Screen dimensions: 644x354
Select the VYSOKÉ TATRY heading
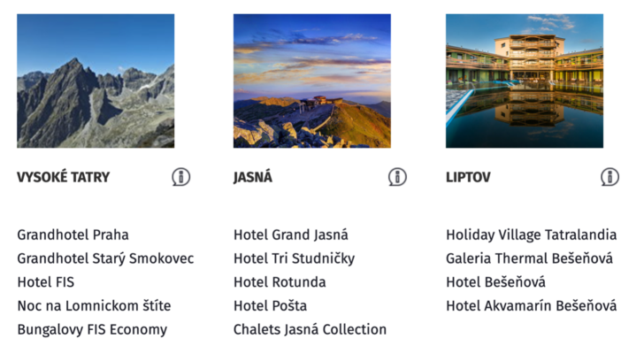(x=64, y=177)
